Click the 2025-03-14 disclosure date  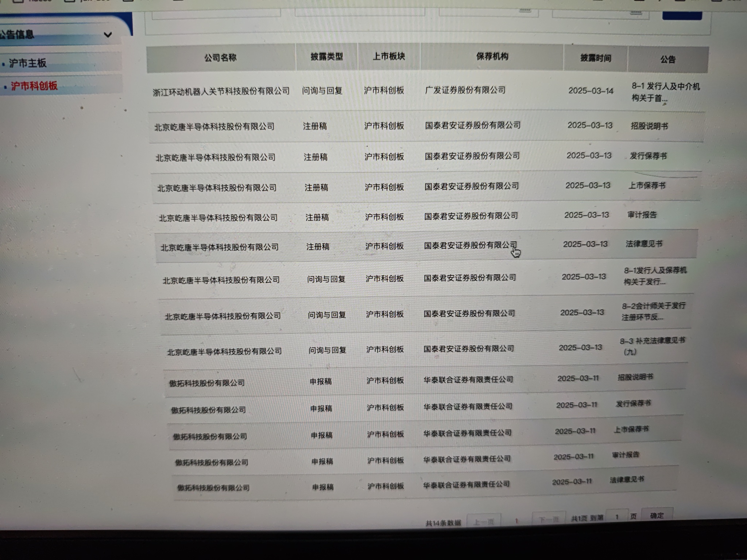(591, 91)
